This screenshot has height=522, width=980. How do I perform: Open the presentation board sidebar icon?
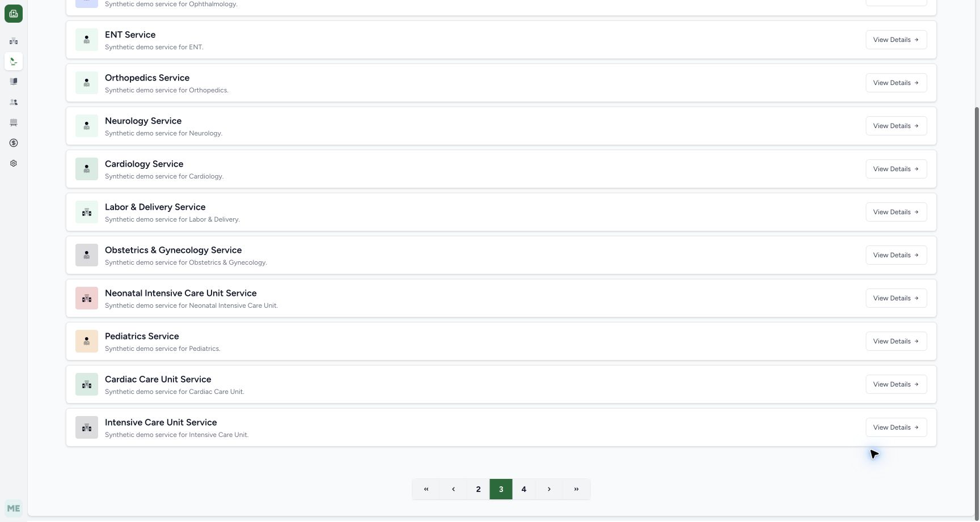click(14, 122)
